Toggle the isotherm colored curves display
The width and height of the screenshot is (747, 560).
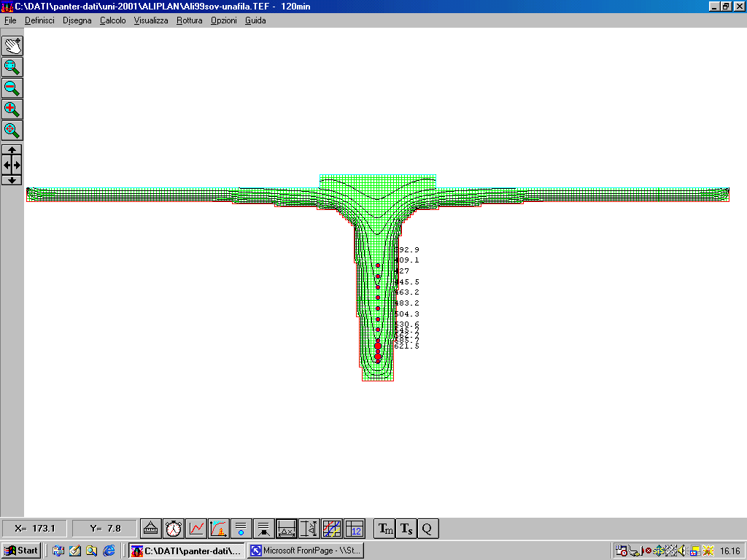point(332,529)
